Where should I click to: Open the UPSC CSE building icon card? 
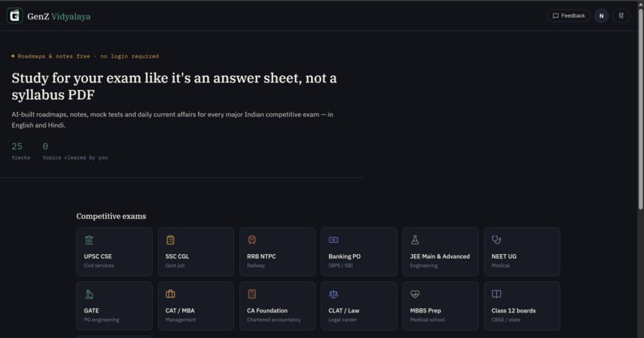(x=114, y=252)
